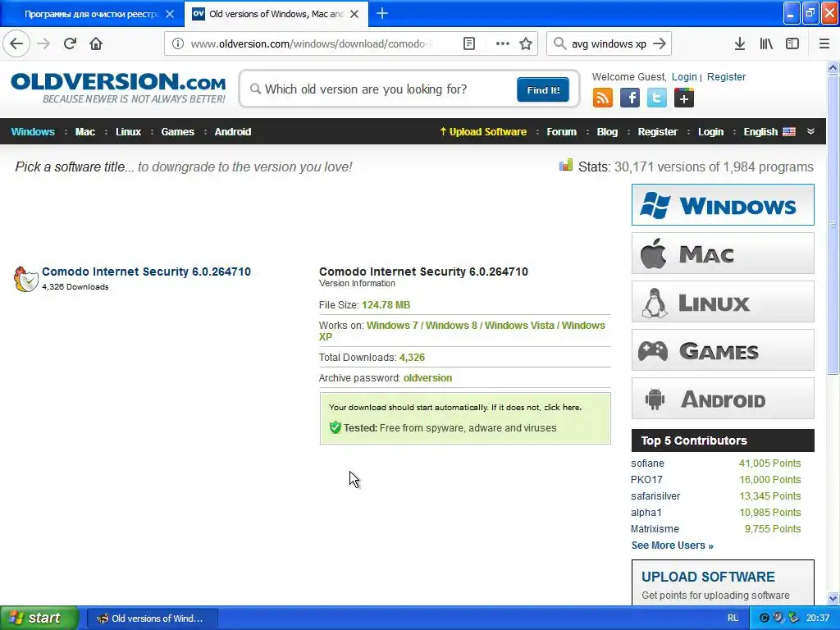
Task: Open Android in the black navigation bar
Action: click(233, 132)
